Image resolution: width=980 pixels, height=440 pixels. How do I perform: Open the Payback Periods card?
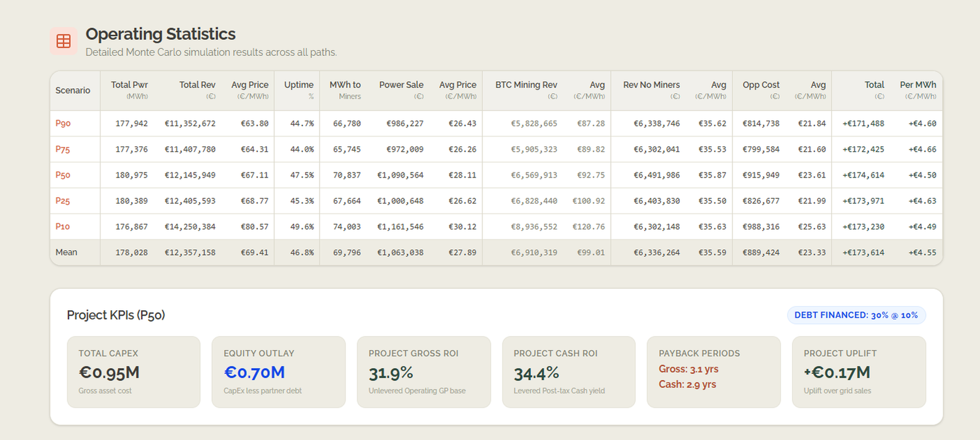714,372
